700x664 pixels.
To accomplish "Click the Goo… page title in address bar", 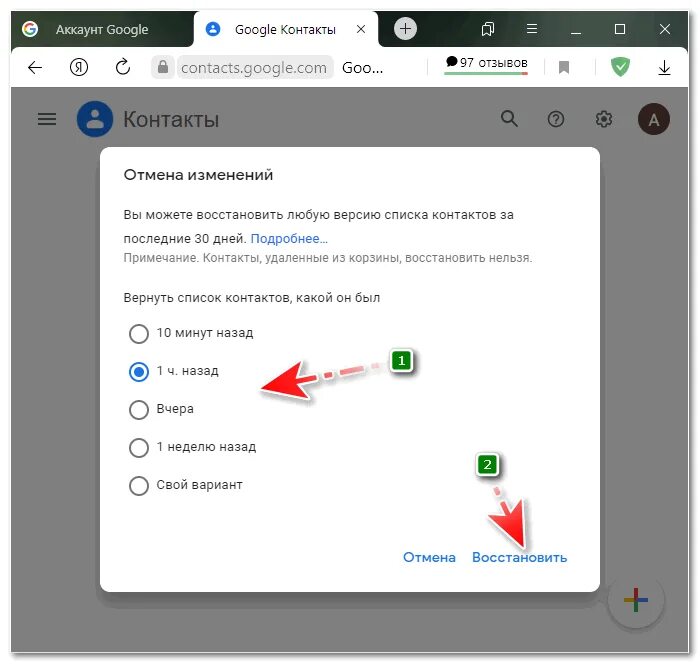I will [362, 68].
